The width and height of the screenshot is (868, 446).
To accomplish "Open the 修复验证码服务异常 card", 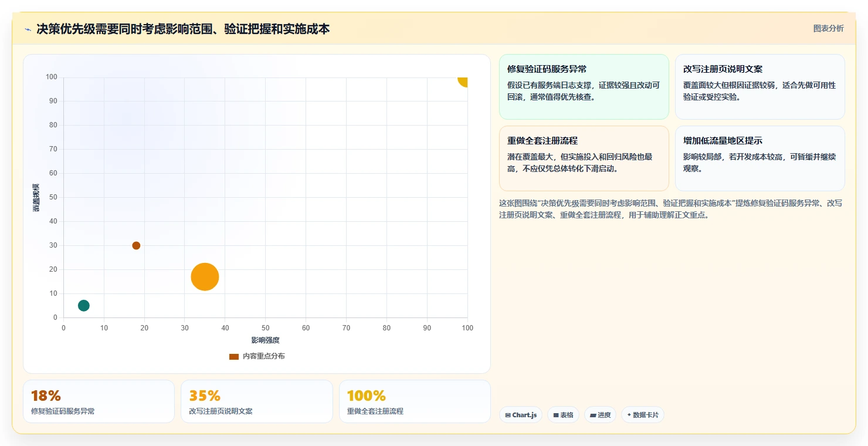I will click(x=584, y=87).
